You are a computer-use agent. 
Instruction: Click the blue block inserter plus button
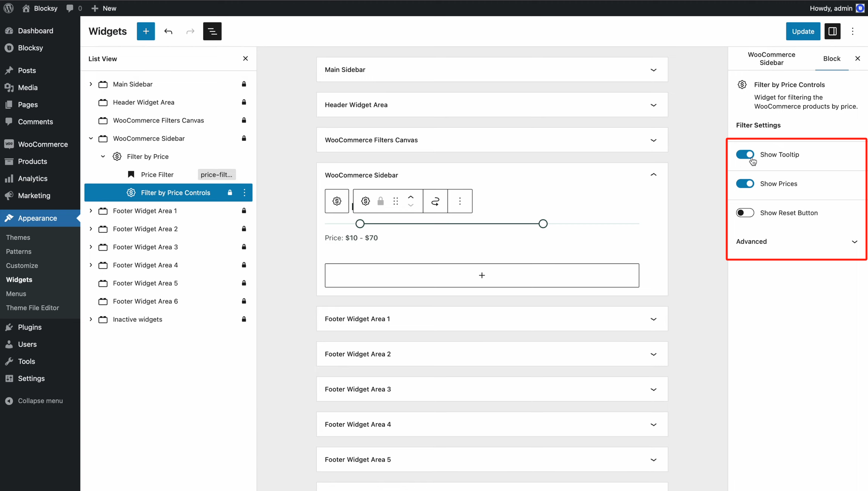146,31
